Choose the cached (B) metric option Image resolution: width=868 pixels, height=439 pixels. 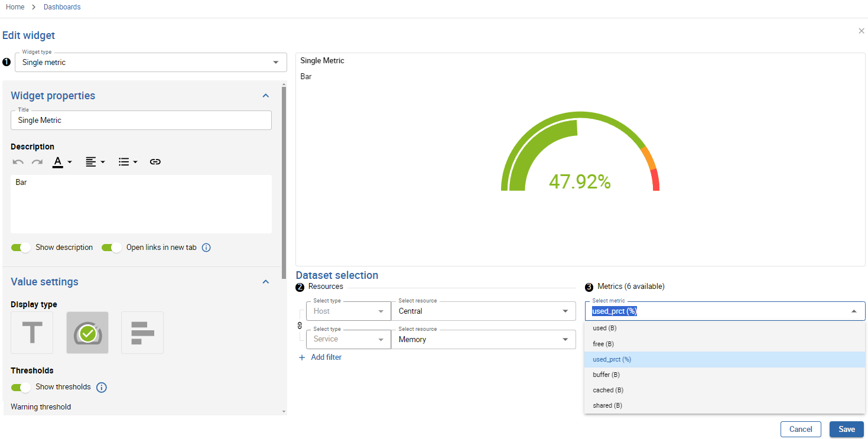608,390
